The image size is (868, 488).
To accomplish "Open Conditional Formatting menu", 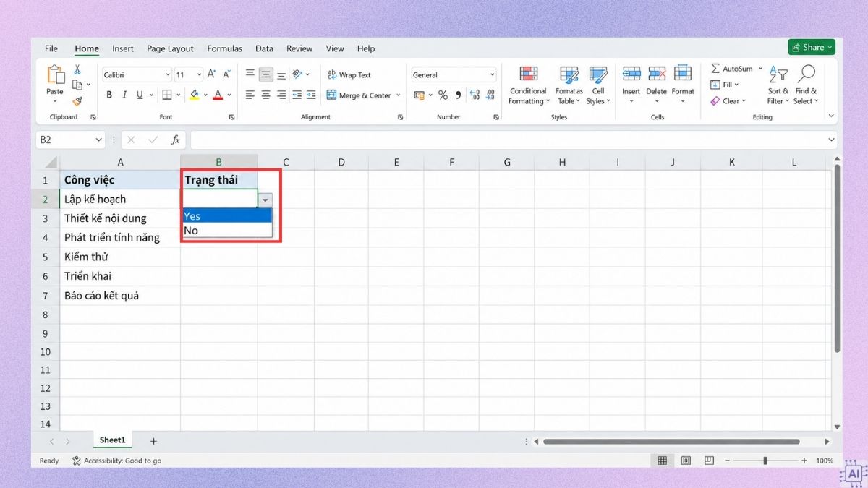I will [528, 86].
